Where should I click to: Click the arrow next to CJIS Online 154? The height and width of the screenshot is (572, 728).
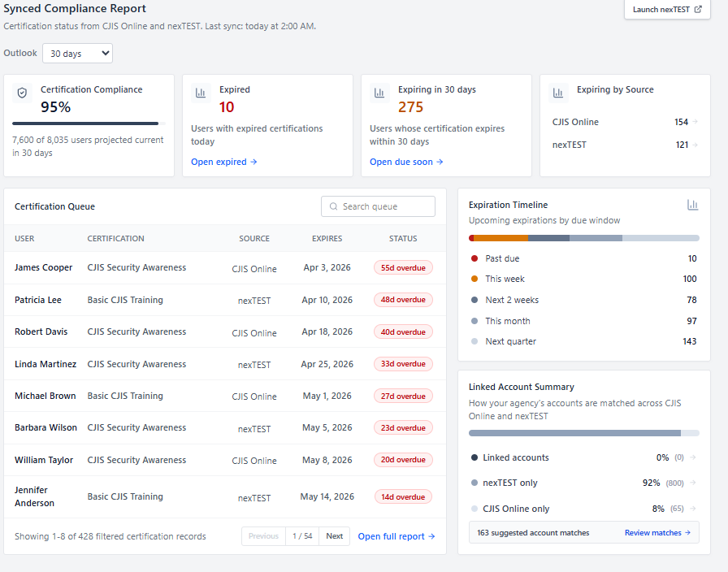(695, 122)
